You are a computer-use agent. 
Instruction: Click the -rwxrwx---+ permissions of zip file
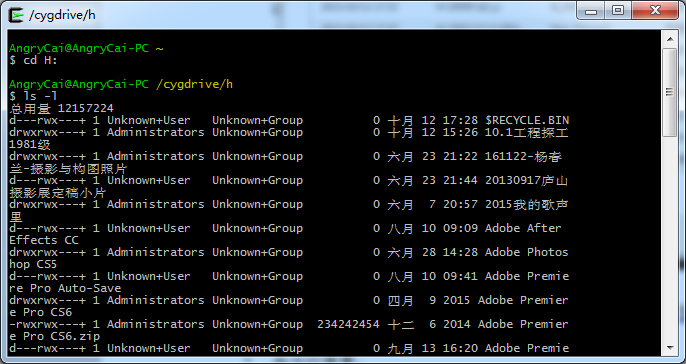pyautogui.click(x=47, y=325)
